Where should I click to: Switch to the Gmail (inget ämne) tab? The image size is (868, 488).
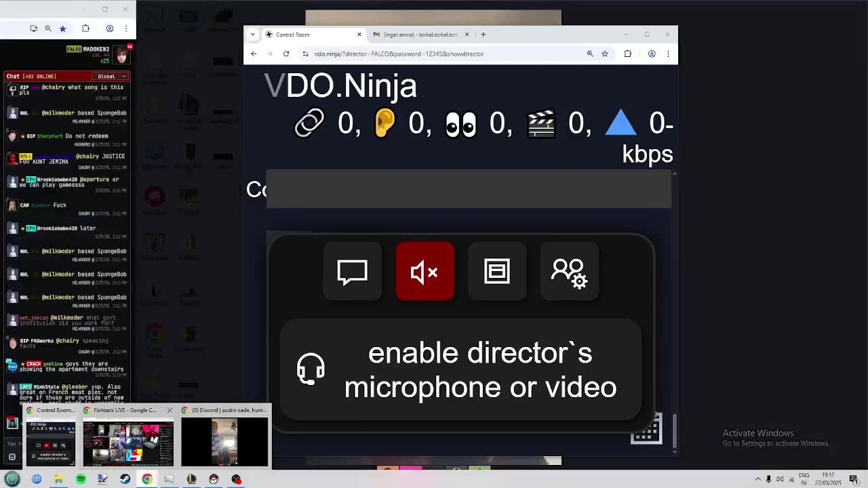tap(420, 35)
